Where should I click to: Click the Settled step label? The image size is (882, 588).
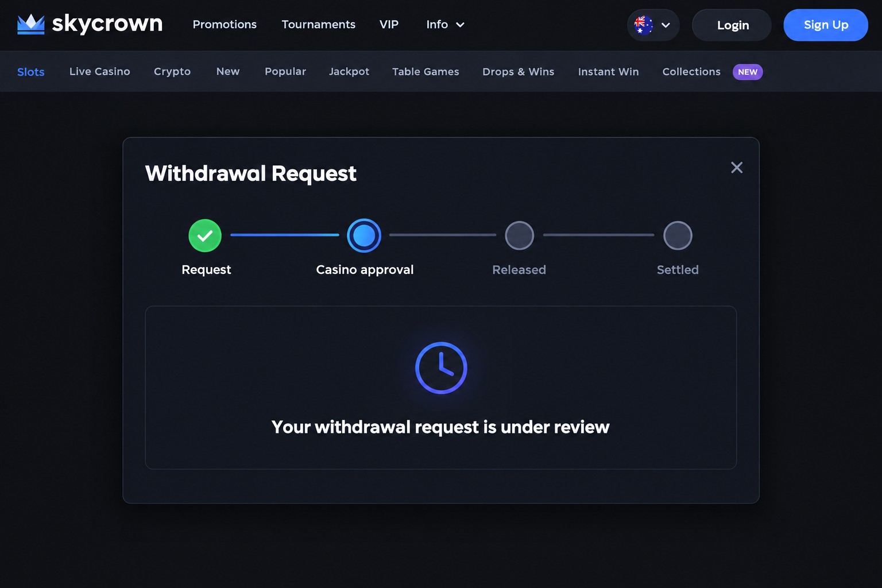coord(678,270)
